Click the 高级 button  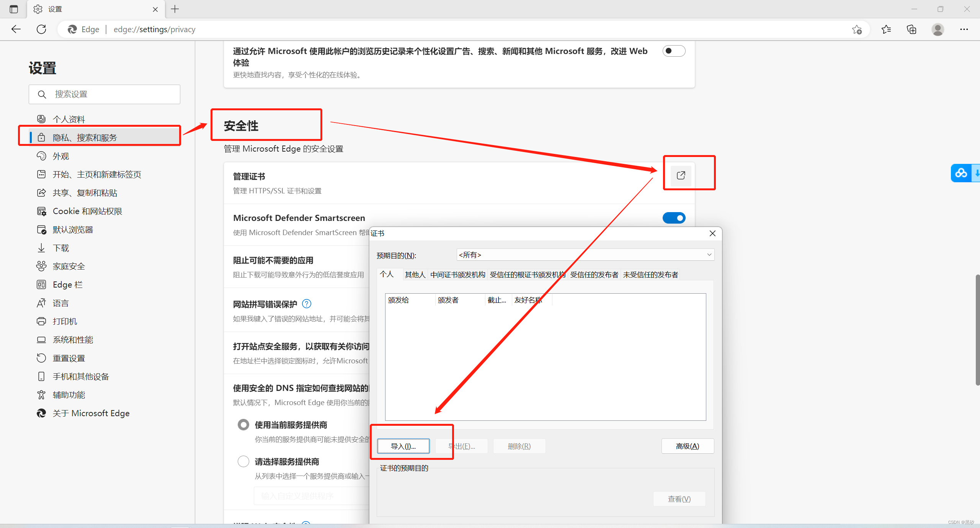tap(687, 446)
